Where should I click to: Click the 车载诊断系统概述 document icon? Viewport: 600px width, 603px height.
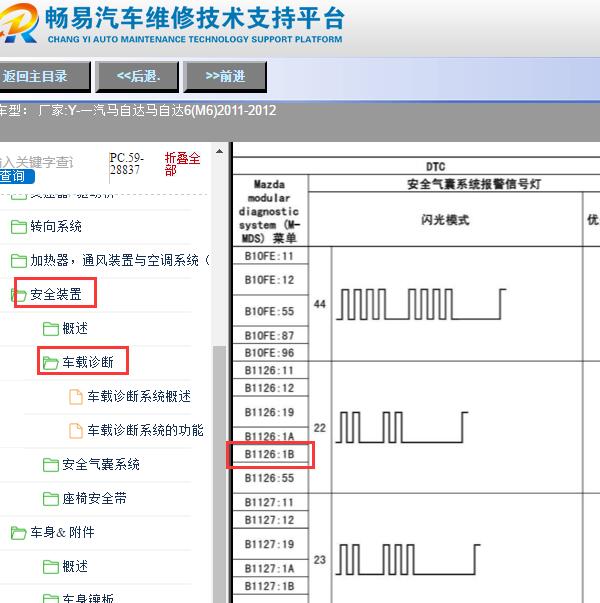76,397
